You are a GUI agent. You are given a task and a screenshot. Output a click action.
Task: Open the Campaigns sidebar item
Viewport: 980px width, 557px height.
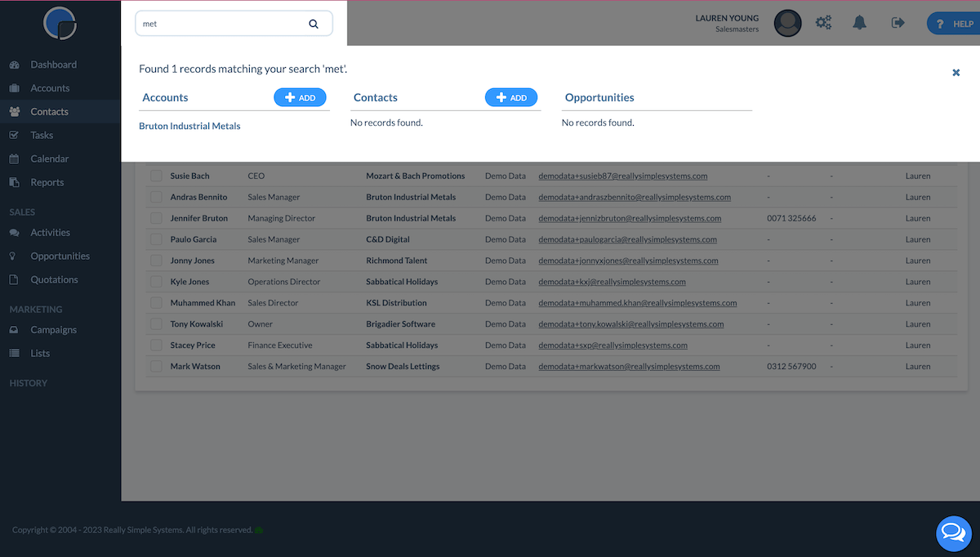[x=53, y=330]
